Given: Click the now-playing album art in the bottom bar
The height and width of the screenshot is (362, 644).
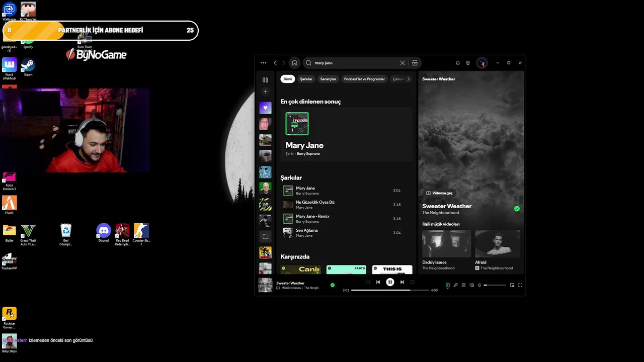Looking at the screenshot, I should (x=265, y=285).
